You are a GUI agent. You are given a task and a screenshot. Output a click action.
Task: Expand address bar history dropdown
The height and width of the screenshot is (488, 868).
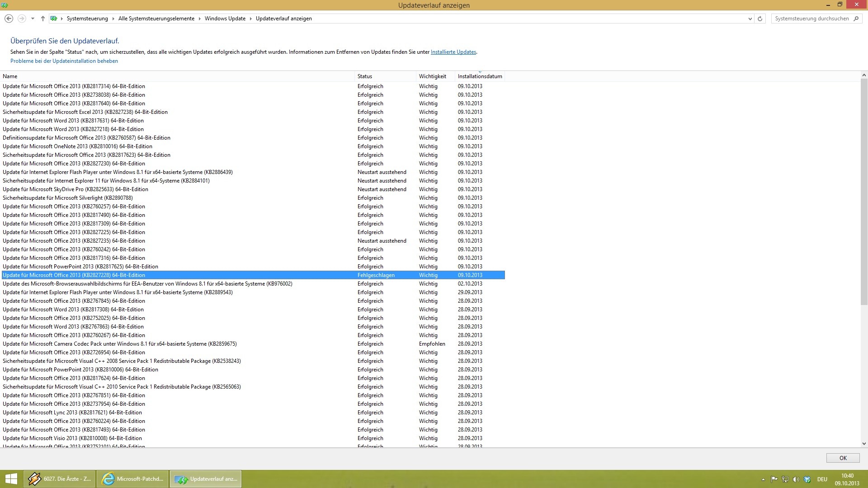click(750, 19)
